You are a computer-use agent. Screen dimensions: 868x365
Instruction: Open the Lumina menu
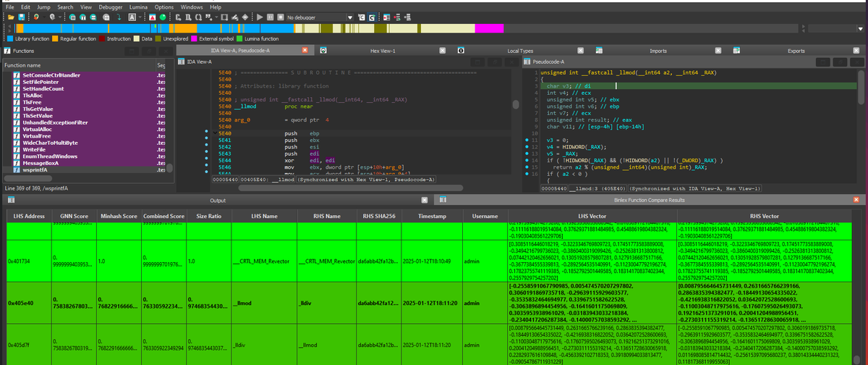[x=140, y=7]
